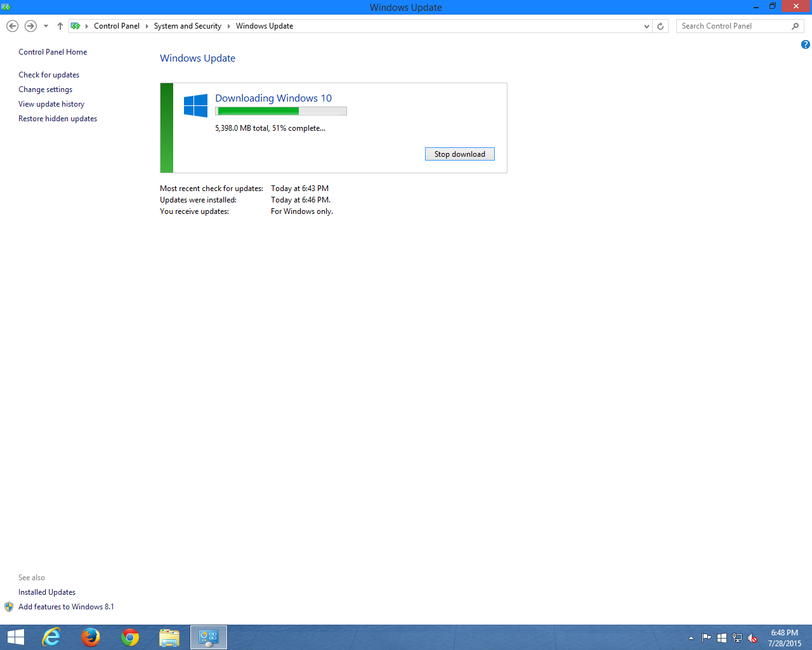Launch Google Chrome from the taskbar
The width and height of the screenshot is (812, 650).
[x=130, y=637]
